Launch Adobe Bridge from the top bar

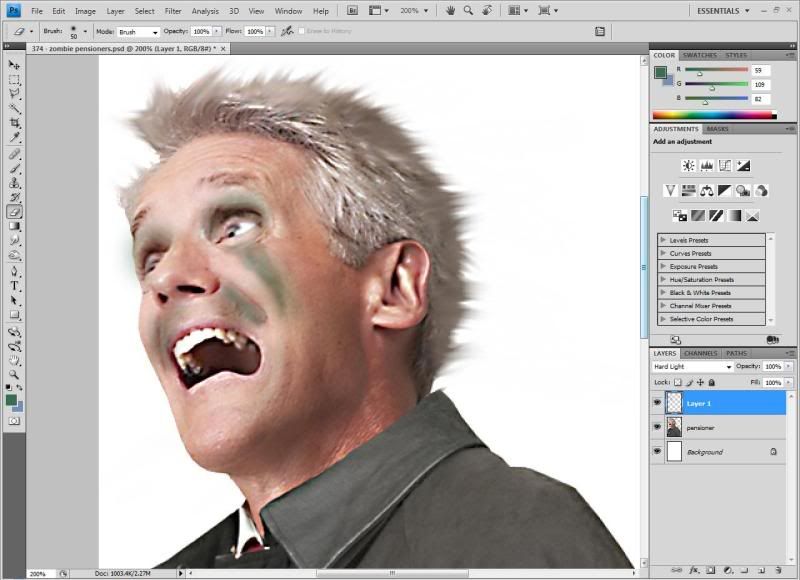353,11
